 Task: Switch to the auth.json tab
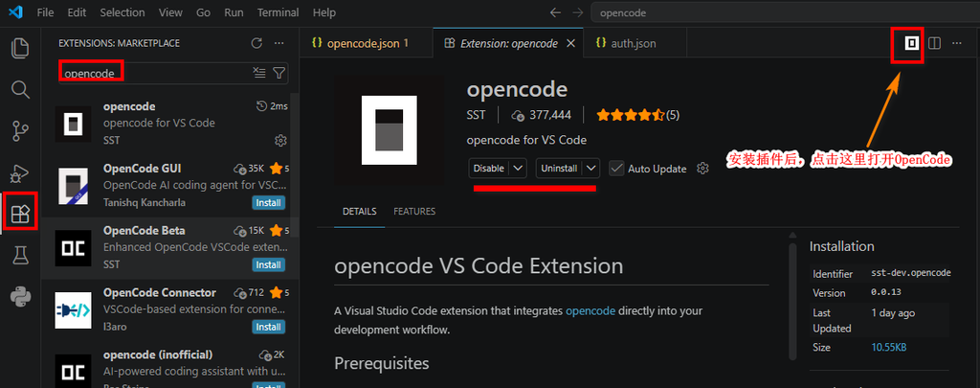[x=635, y=44]
